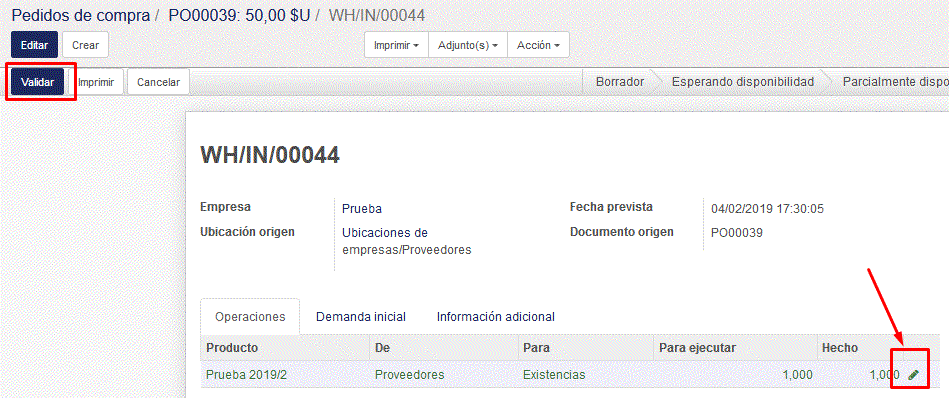
Task: Click the Crear button
Action: tap(85, 45)
